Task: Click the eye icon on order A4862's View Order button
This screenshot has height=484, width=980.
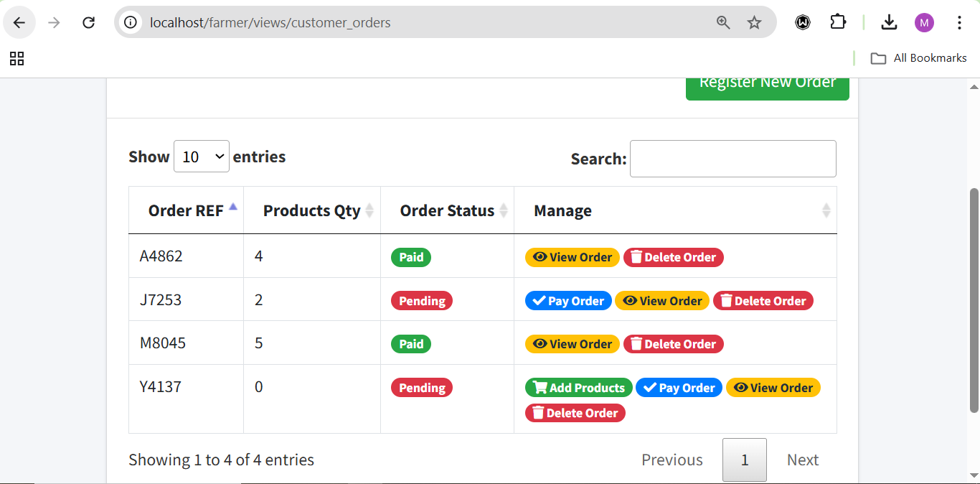Action: pyautogui.click(x=540, y=257)
